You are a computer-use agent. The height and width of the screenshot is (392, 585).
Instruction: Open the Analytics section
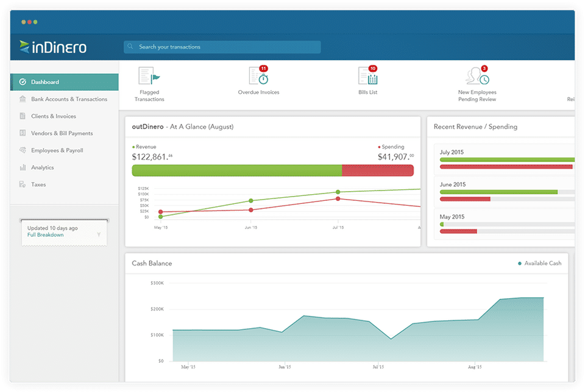(43, 167)
